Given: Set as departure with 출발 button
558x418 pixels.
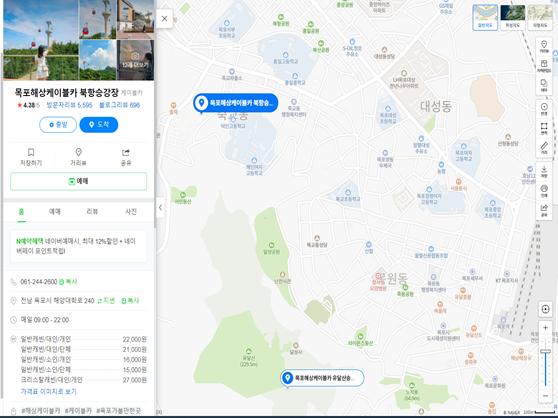Looking at the screenshot, I should pos(58,125).
